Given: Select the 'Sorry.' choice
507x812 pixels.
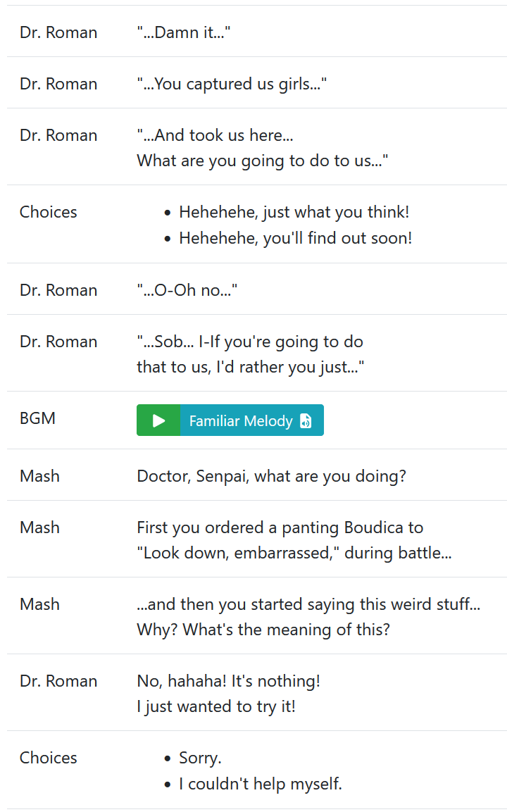Looking at the screenshot, I should click(x=201, y=758).
